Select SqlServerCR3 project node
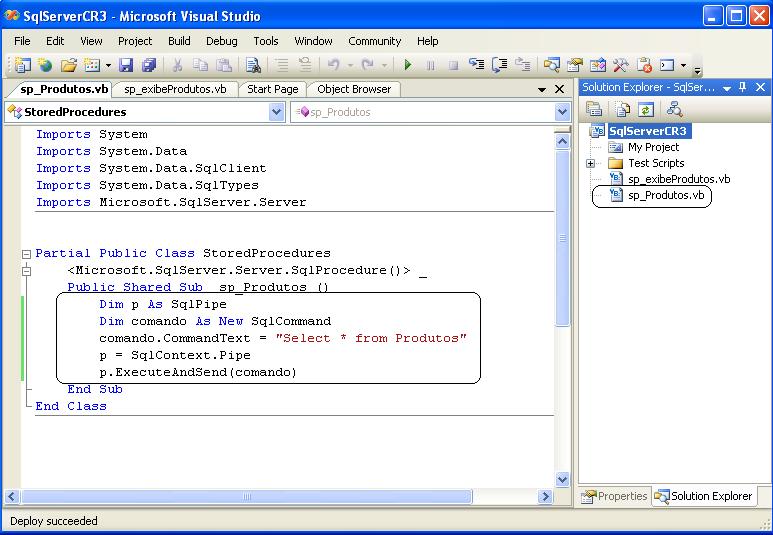Viewport: 773px width, 535px height. click(x=648, y=131)
